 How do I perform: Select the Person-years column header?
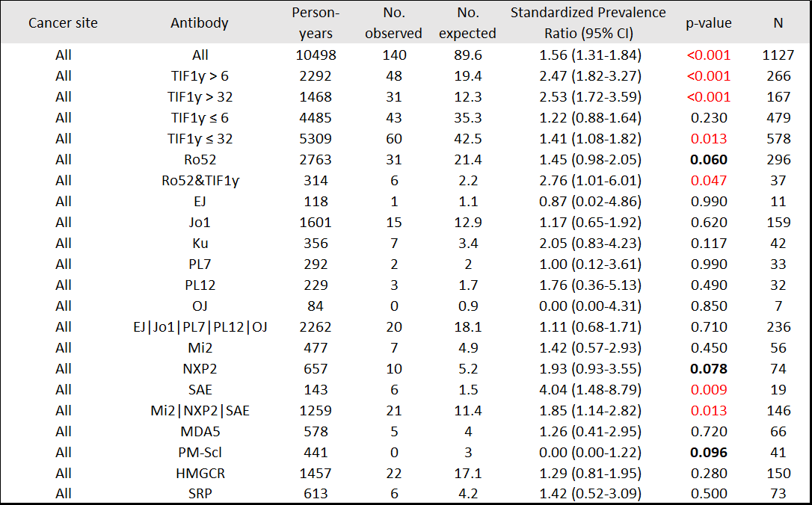click(316, 23)
